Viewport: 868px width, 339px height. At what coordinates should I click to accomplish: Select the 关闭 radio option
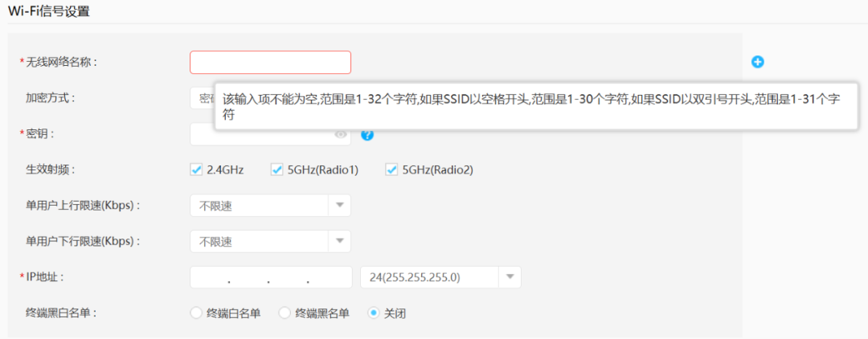[374, 313]
